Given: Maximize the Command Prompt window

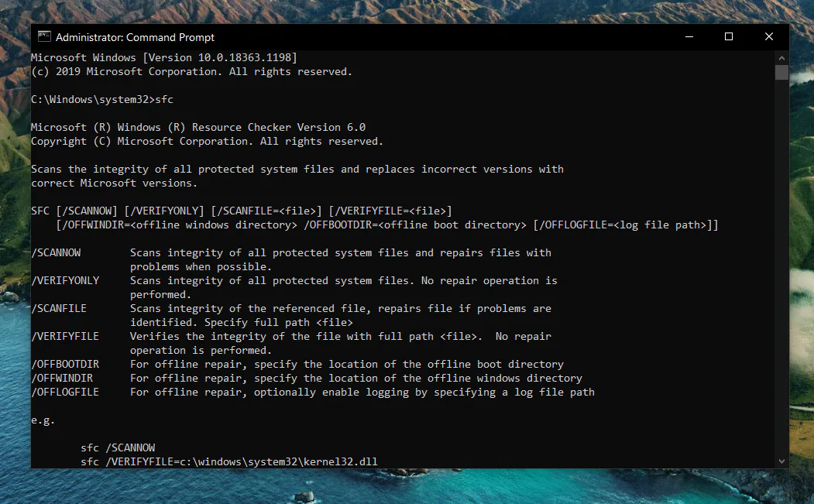Looking at the screenshot, I should (729, 37).
